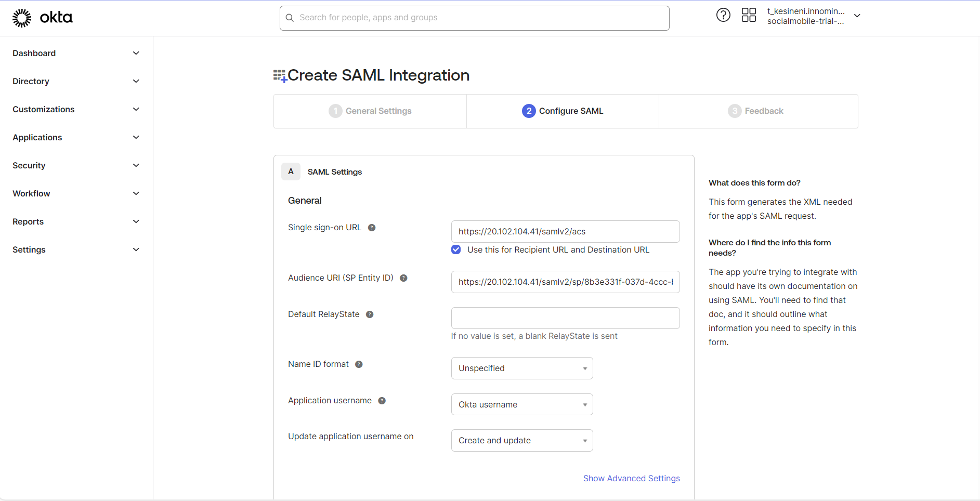
Task: Uncheck Use this for Recipient URL and Destination URL
Action: [x=455, y=249]
